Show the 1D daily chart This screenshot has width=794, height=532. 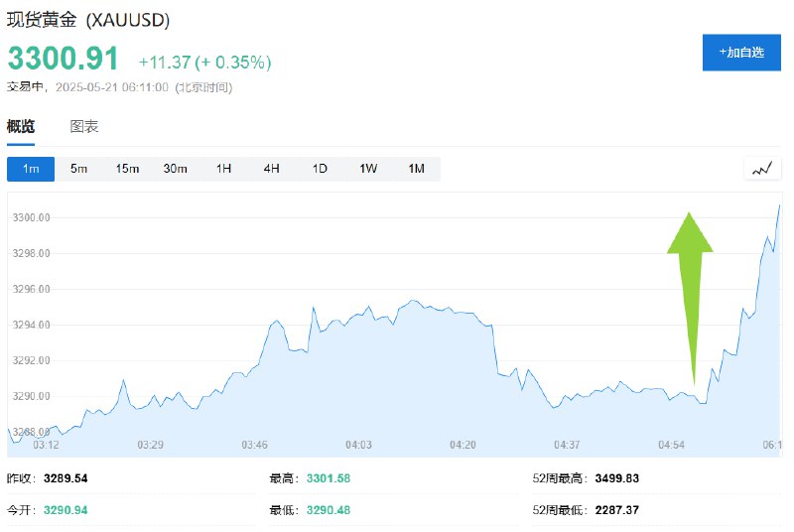[x=320, y=169]
